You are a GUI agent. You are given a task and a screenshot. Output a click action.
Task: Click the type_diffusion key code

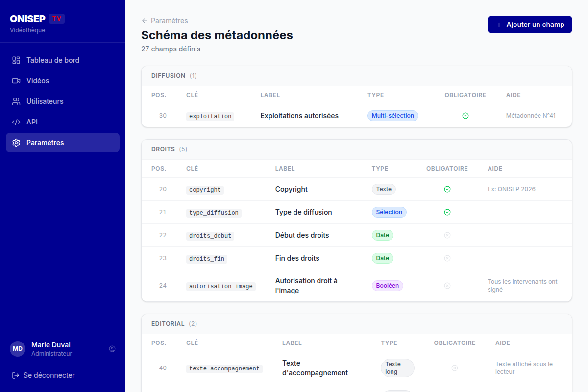click(x=214, y=213)
